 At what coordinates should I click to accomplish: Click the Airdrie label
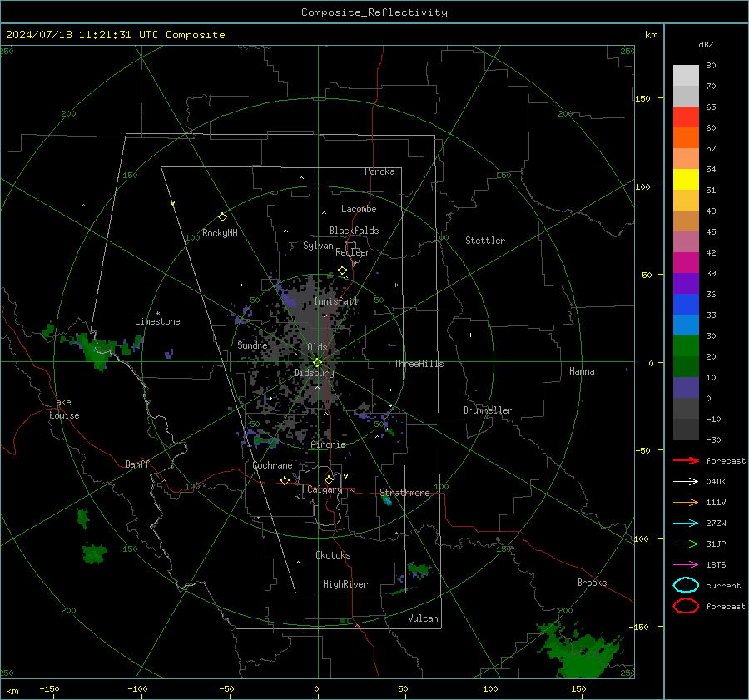pyautogui.click(x=328, y=444)
